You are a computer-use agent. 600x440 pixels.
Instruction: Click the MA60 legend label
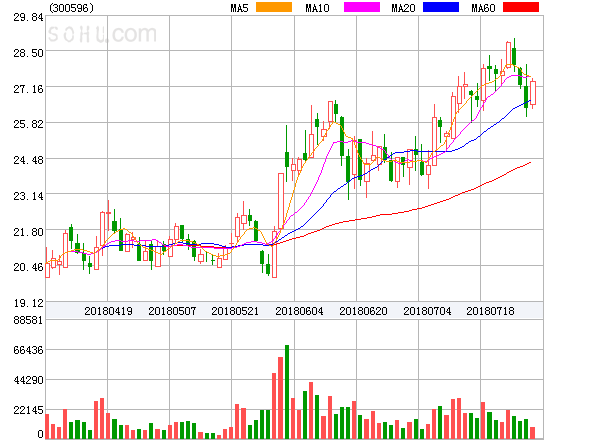pos(483,8)
